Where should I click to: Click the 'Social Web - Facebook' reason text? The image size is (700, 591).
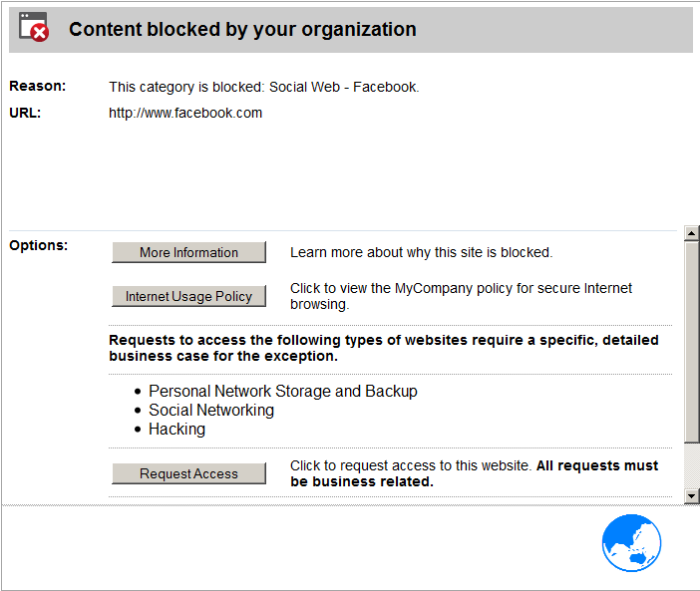343,87
